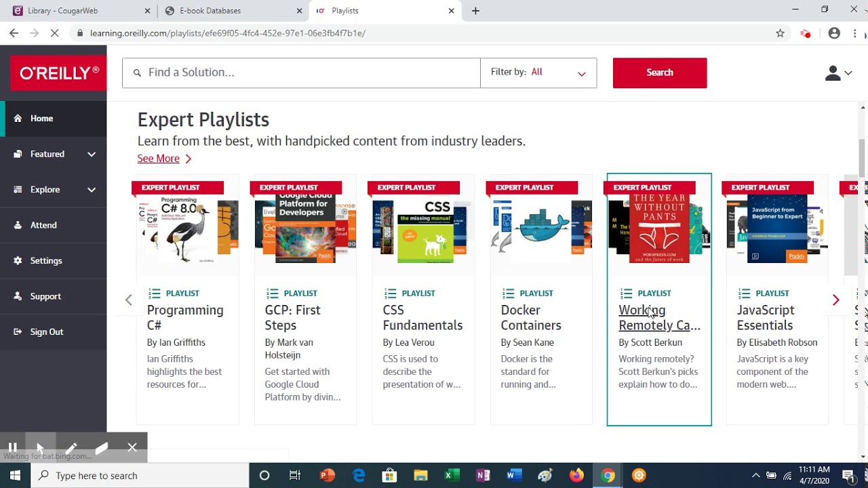Image resolution: width=868 pixels, height=488 pixels.
Task: Click Sign Out in the sidebar
Action: [x=54, y=331]
